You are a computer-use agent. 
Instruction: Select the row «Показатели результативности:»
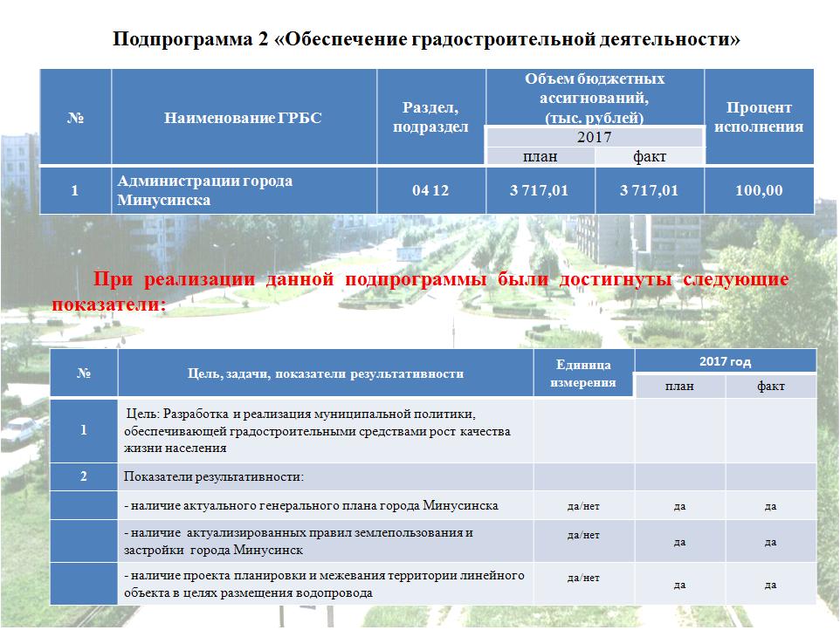tap(433, 477)
